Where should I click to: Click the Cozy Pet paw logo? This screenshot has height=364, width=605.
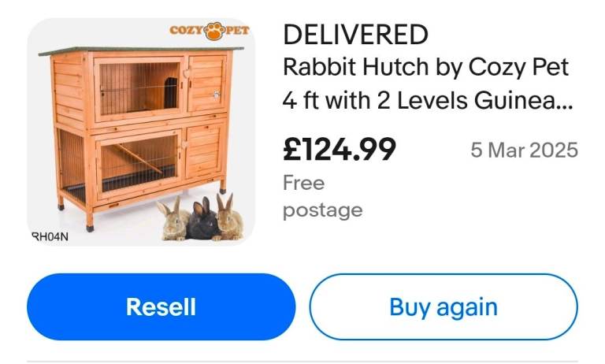[214, 31]
